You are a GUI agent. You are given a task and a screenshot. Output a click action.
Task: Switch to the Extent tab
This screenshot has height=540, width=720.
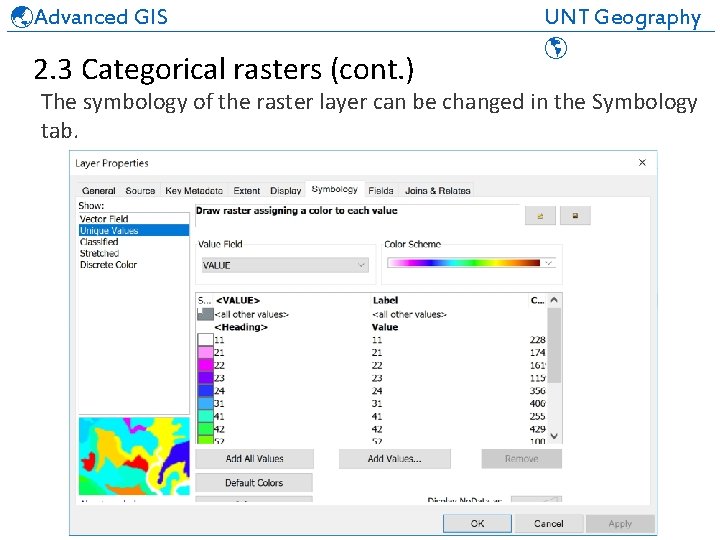click(247, 191)
